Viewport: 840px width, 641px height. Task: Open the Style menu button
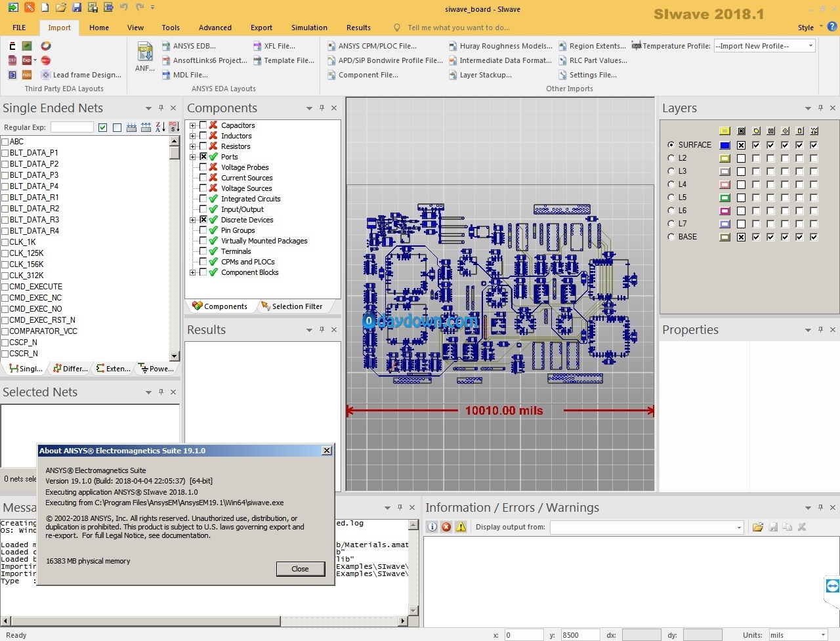click(x=810, y=28)
